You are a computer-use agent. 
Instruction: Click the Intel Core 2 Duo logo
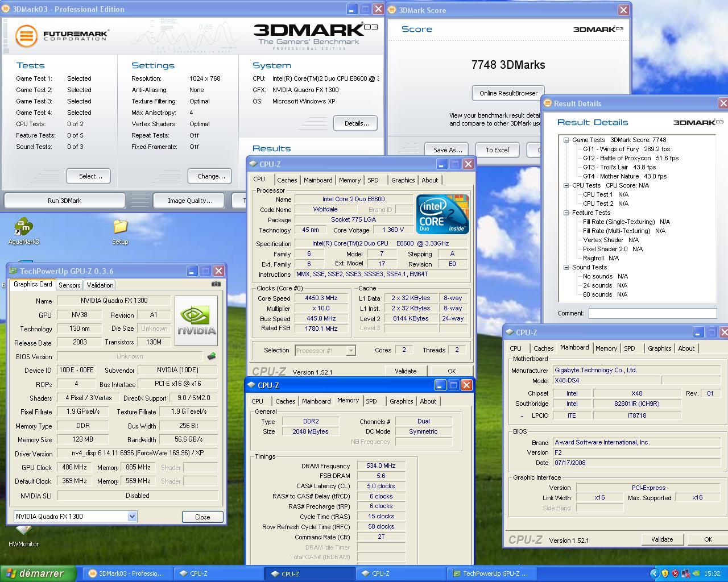[442, 214]
